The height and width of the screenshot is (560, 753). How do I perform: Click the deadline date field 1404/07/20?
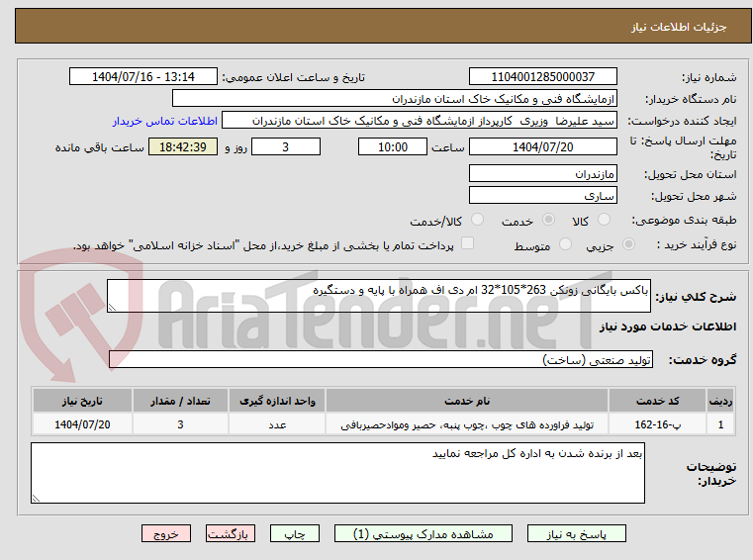coord(542,147)
